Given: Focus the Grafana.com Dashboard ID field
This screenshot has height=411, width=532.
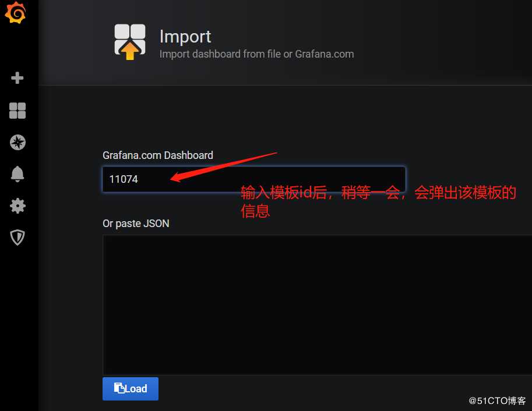Looking at the screenshot, I should click(x=254, y=179).
